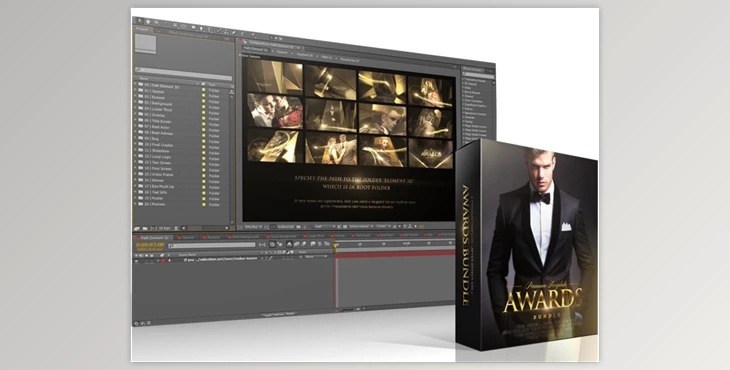Enable Motion Blur switch in timeline
The image size is (730, 370).
tap(304, 244)
